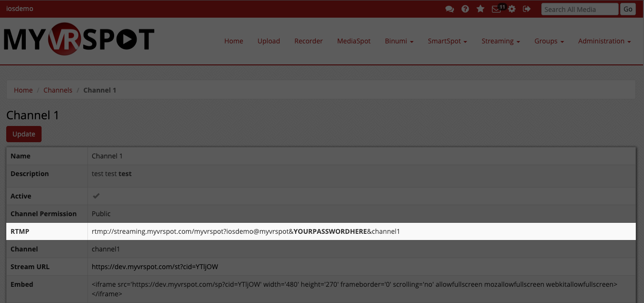Expand the Binumi dropdown menu
Viewport: 644px width, 303px height.
pyautogui.click(x=399, y=41)
